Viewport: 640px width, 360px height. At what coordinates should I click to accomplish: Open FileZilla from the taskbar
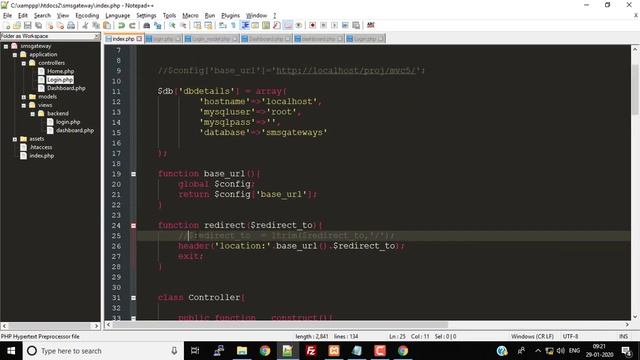pos(311,351)
